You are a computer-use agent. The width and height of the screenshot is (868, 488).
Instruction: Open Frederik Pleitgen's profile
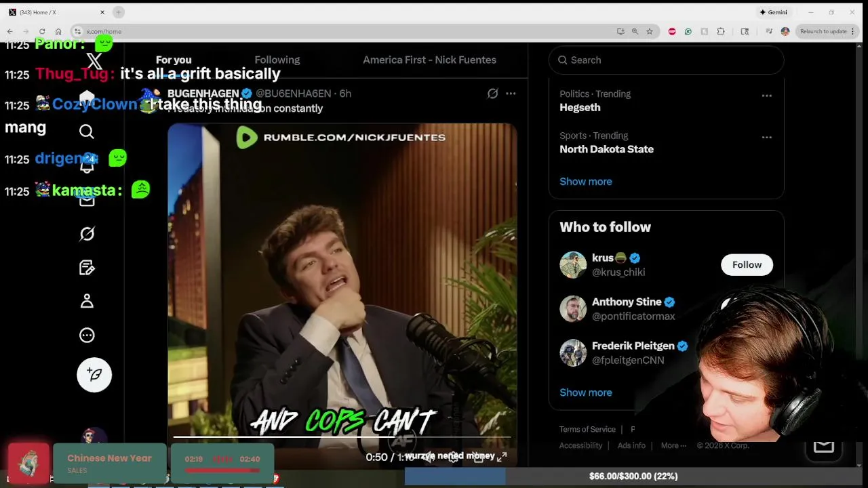pos(633,346)
